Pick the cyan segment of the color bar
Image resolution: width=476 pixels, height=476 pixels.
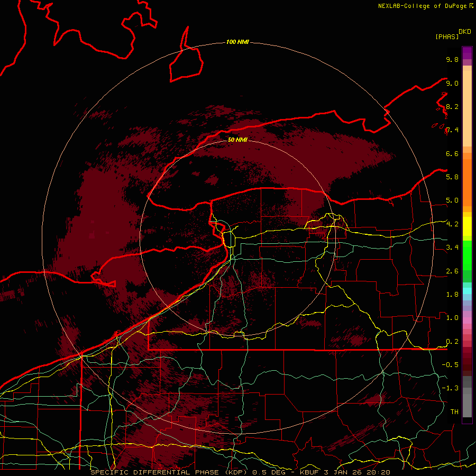[x=467, y=291]
